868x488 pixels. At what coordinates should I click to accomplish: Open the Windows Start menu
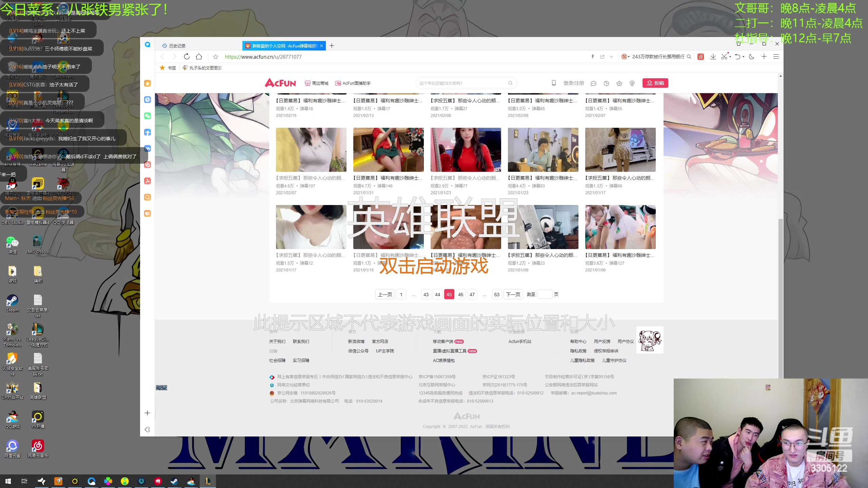(x=8, y=481)
